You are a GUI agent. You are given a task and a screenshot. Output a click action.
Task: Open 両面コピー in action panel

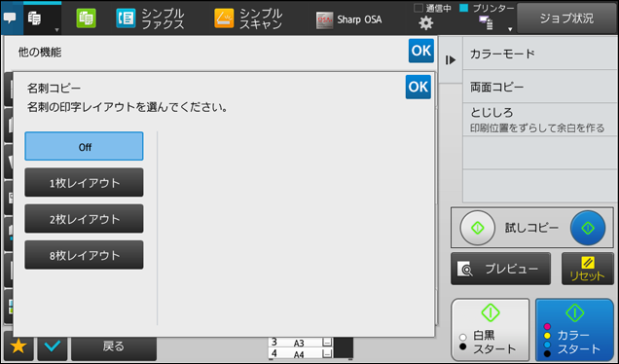point(540,87)
